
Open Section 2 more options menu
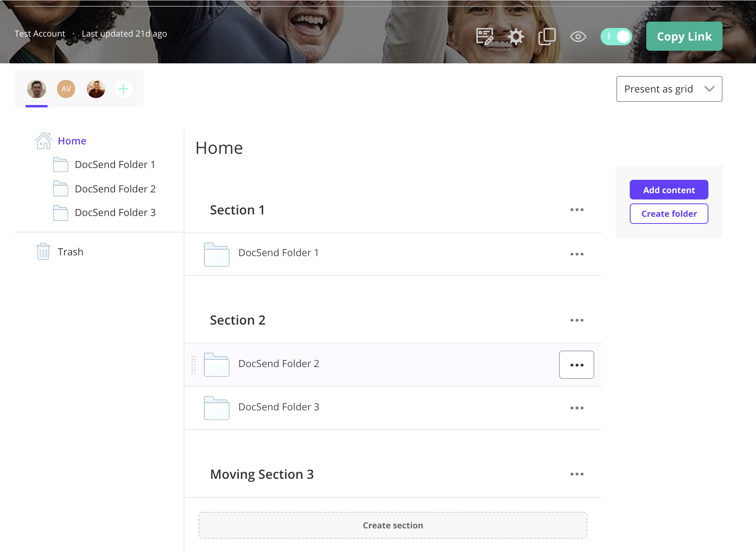(577, 320)
